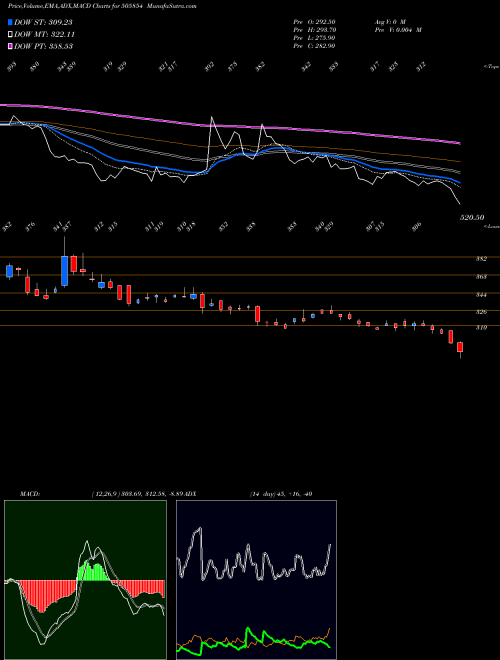Open the ADX indicator panel
500x660 pixels.
pyautogui.click(x=257, y=580)
